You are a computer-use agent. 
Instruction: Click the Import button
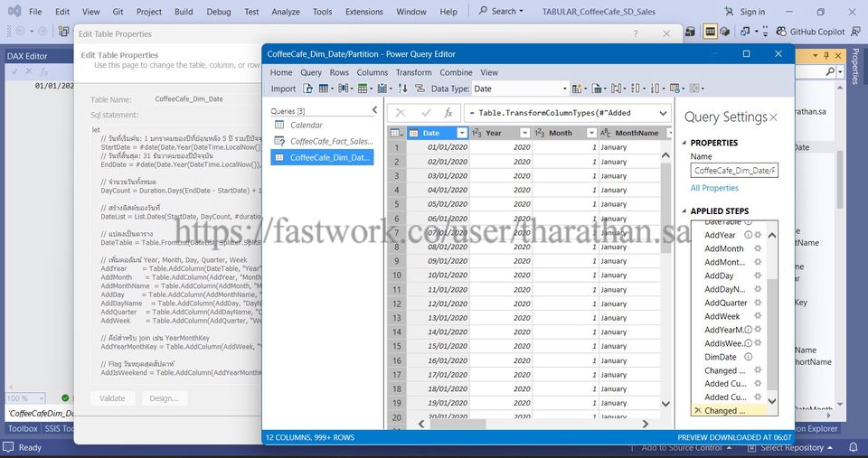[283, 89]
